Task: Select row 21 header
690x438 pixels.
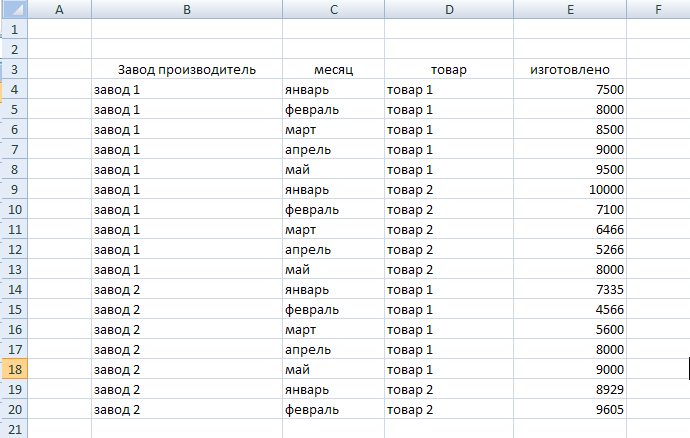Action: (15, 429)
